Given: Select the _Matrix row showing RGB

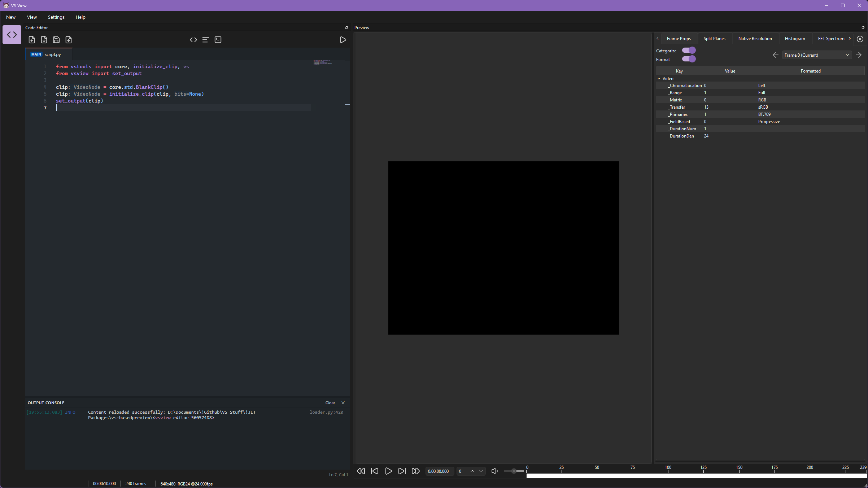Looking at the screenshot, I should click(x=760, y=100).
